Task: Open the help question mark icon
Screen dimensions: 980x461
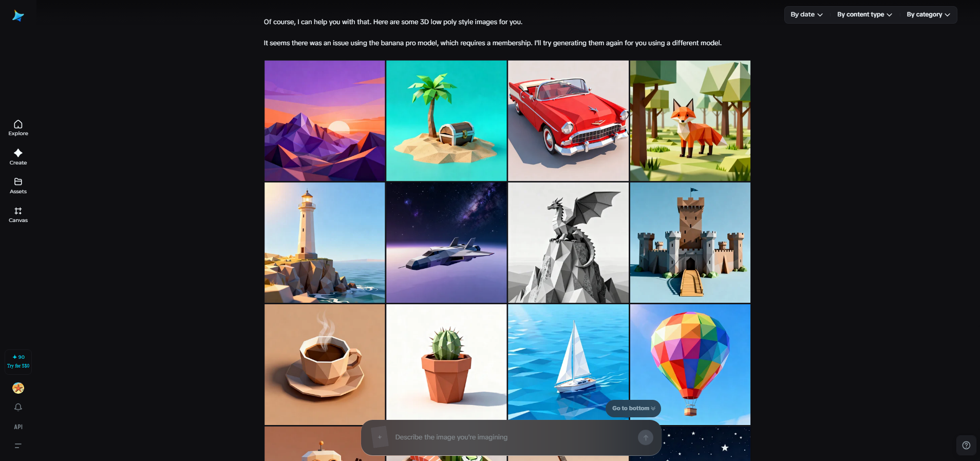Action: pyautogui.click(x=966, y=446)
